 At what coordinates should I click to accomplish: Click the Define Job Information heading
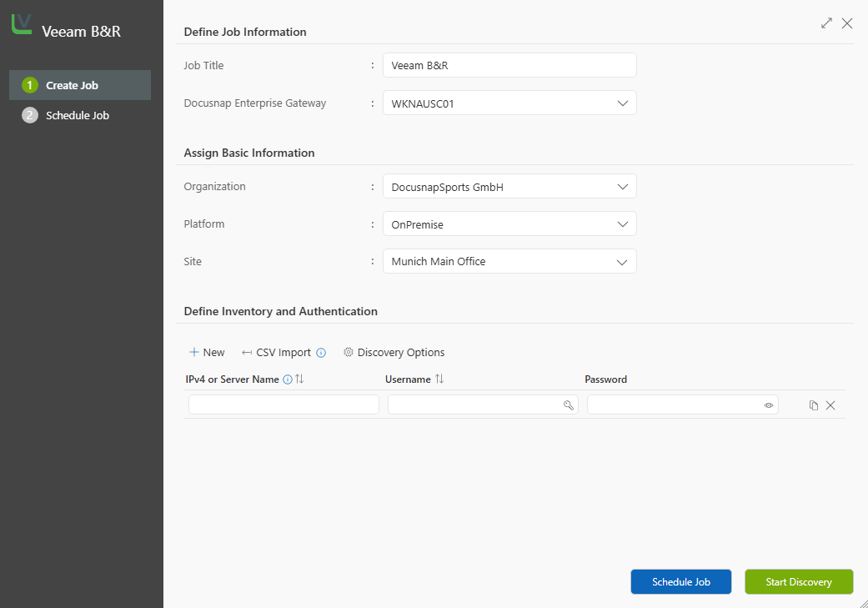coord(245,33)
